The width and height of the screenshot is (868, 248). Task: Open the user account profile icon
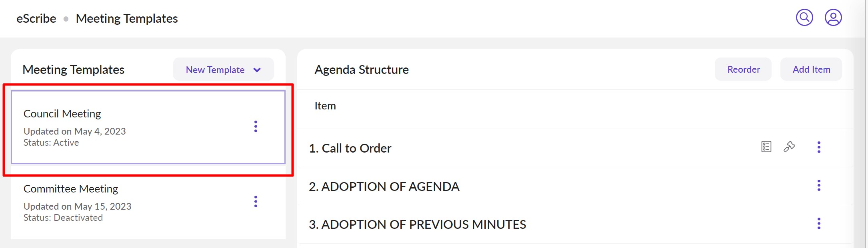(x=833, y=18)
